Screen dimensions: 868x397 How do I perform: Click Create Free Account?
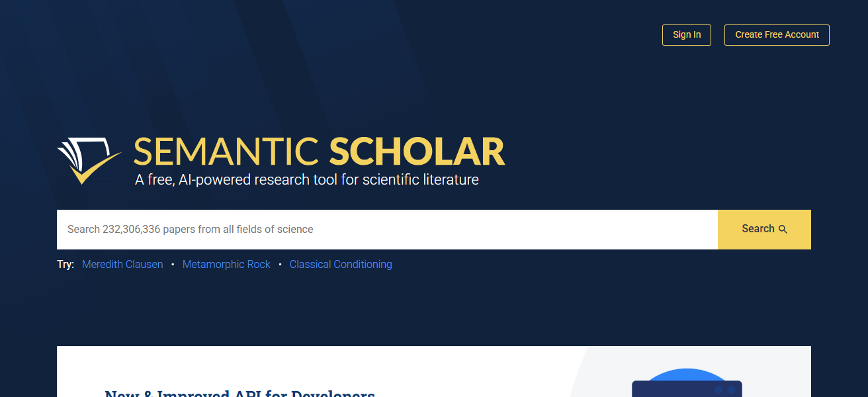pyautogui.click(x=776, y=34)
